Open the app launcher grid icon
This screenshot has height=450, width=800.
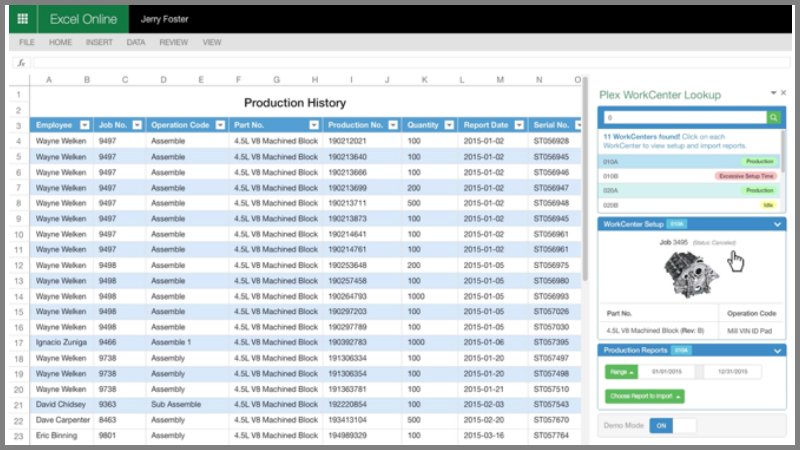[22, 19]
